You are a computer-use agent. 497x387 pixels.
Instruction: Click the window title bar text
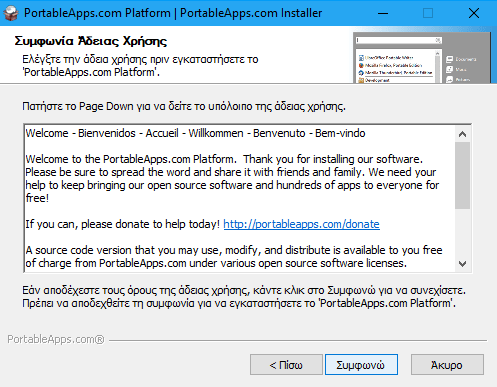tap(173, 13)
